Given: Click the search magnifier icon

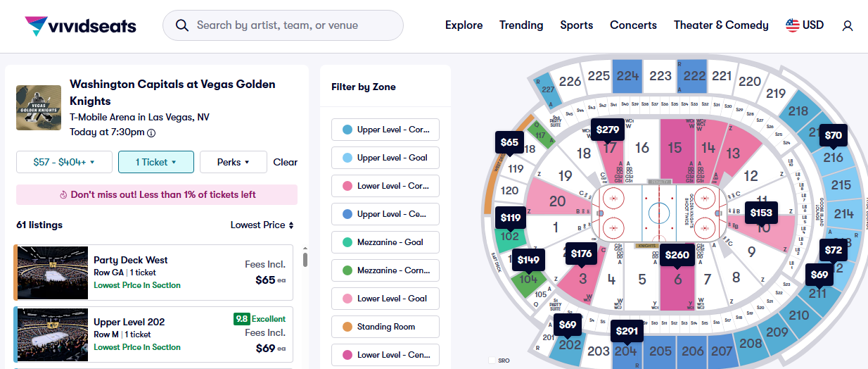Looking at the screenshot, I should click(x=182, y=25).
